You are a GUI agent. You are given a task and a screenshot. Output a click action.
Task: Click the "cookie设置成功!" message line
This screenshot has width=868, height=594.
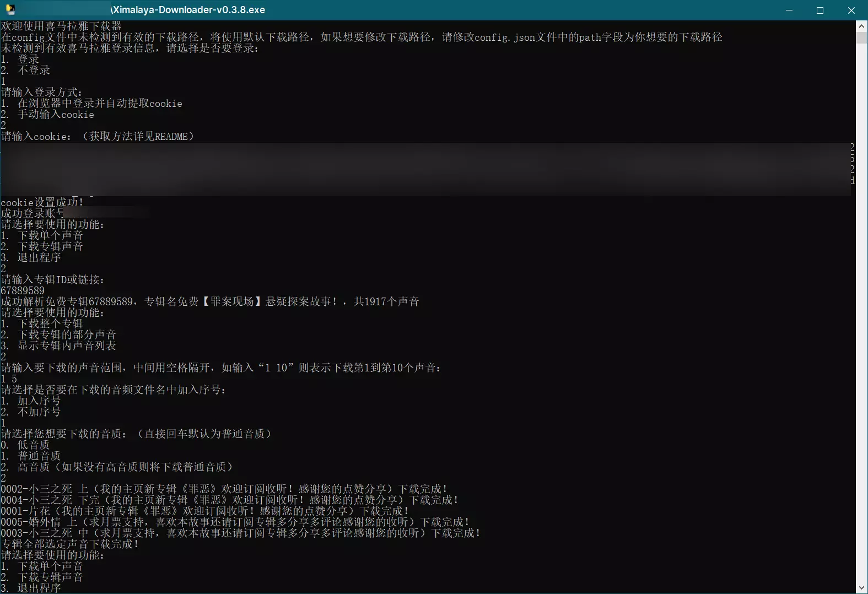click(x=42, y=202)
